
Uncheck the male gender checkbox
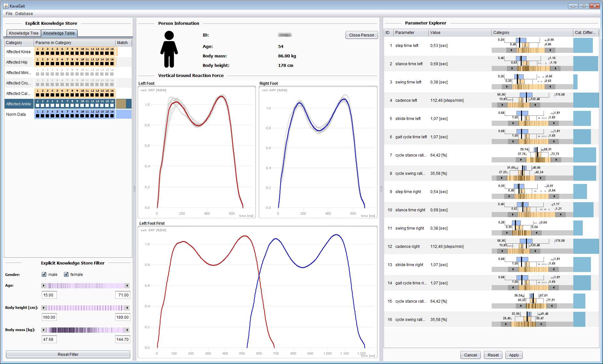click(x=44, y=274)
